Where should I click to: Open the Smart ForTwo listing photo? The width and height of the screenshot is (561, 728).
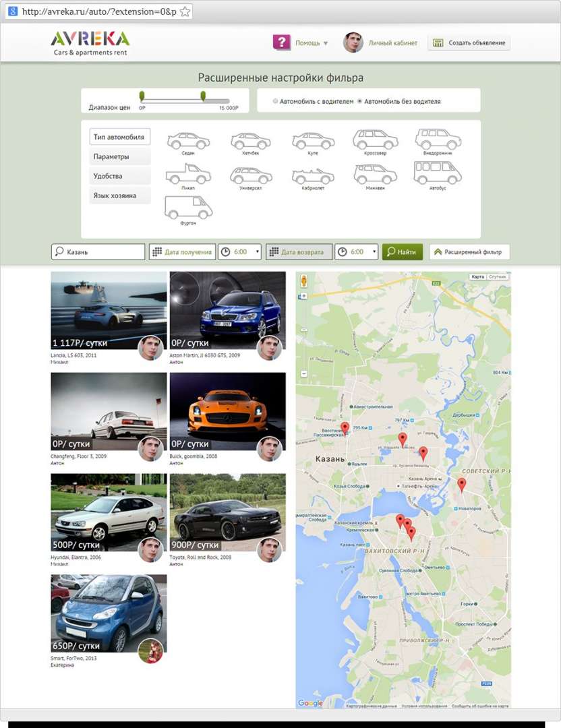[109, 613]
